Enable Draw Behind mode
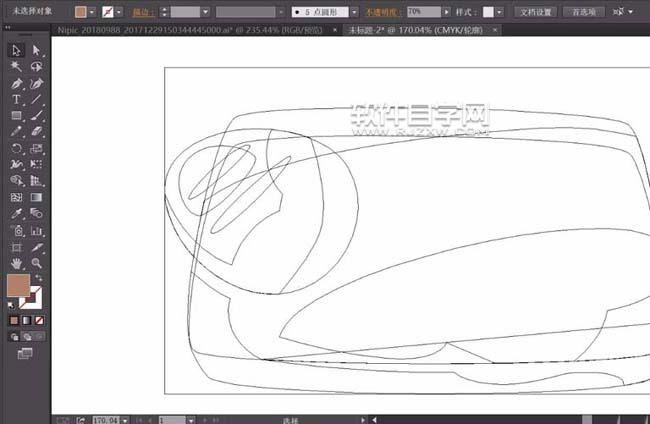 [27, 337]
